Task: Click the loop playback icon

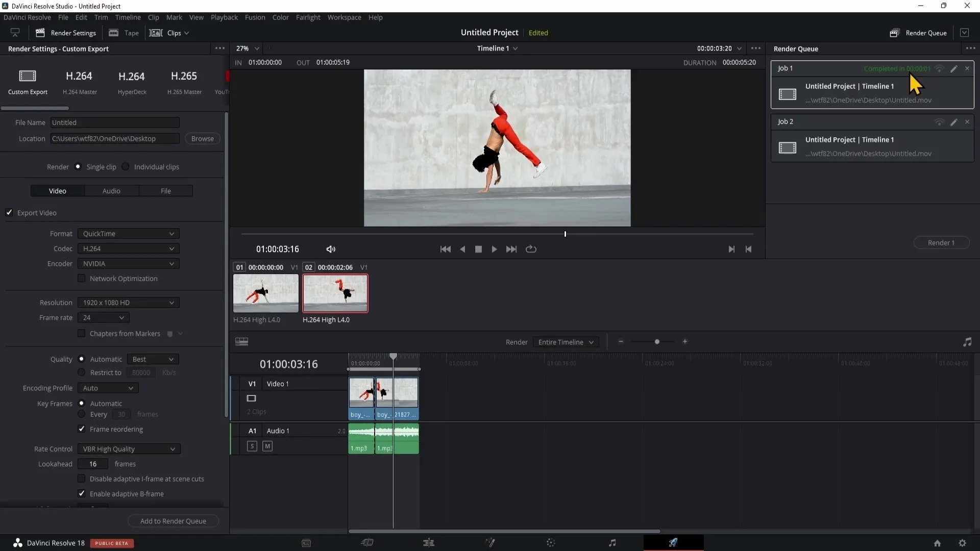Action: [x=531, y=249]
